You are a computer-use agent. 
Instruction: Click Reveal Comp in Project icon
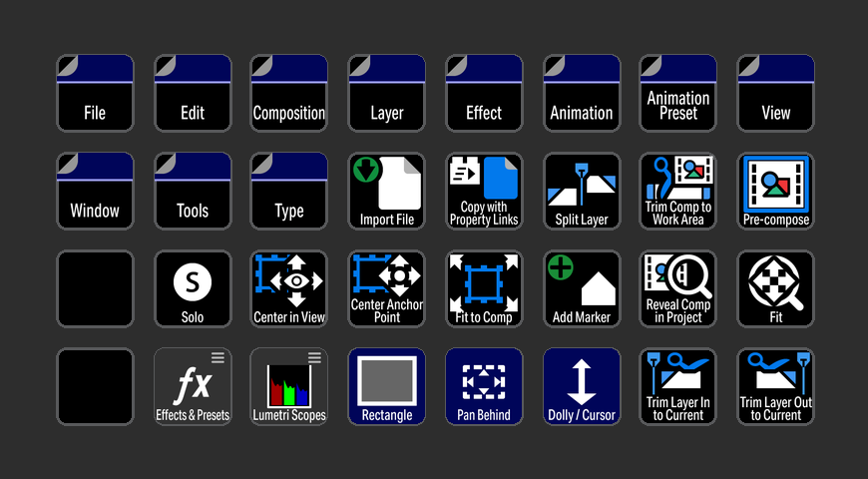pos(678,288)
